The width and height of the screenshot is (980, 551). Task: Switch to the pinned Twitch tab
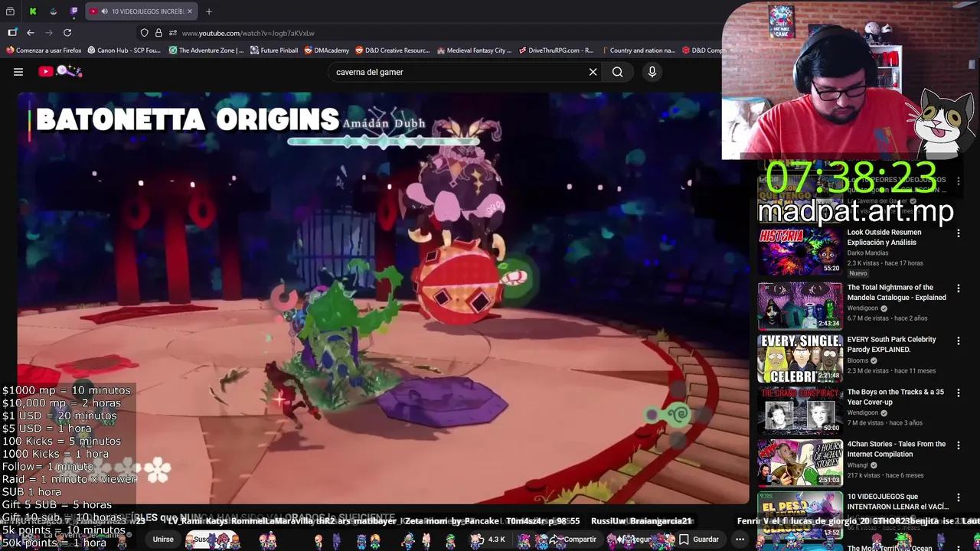74,11
